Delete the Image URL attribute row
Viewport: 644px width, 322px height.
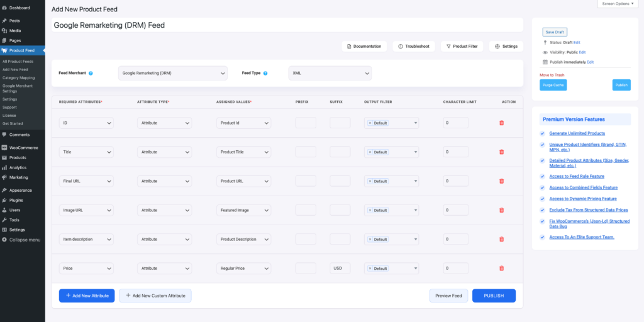click(501, 210)
